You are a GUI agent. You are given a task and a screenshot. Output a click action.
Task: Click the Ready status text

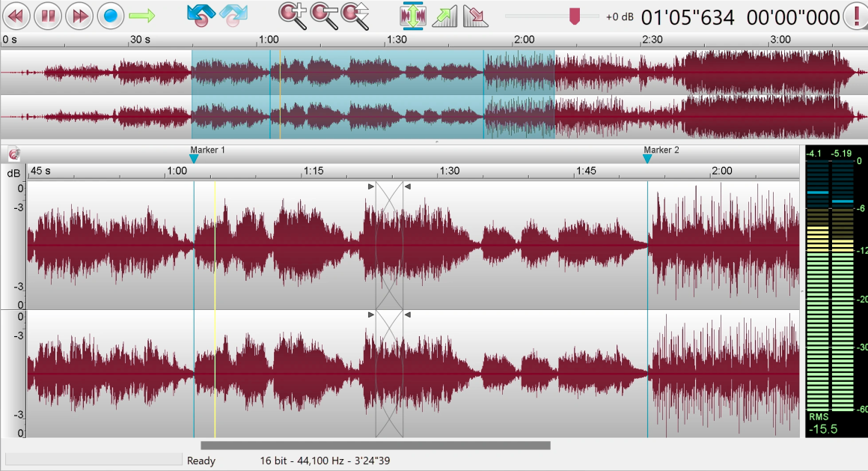(x=201, y=461)
